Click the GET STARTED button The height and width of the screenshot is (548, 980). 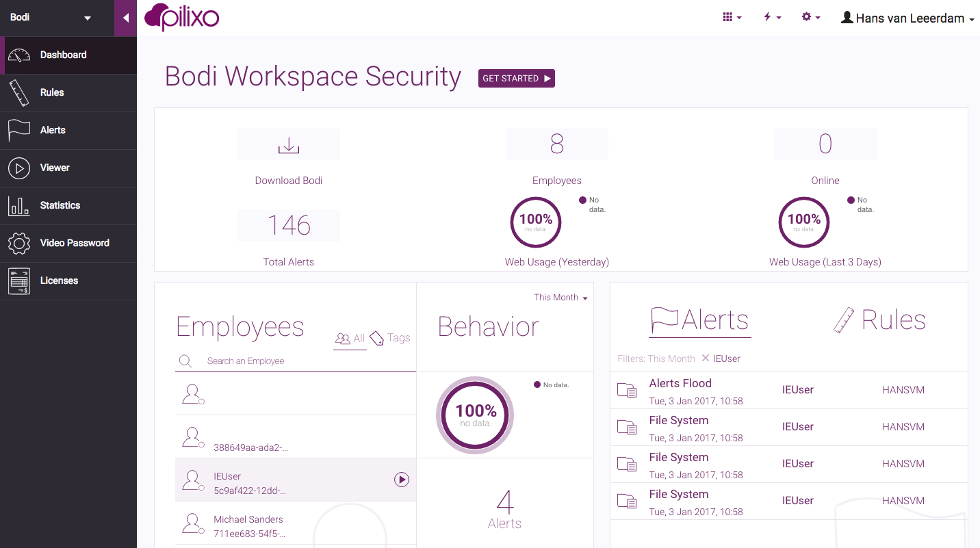517,79
